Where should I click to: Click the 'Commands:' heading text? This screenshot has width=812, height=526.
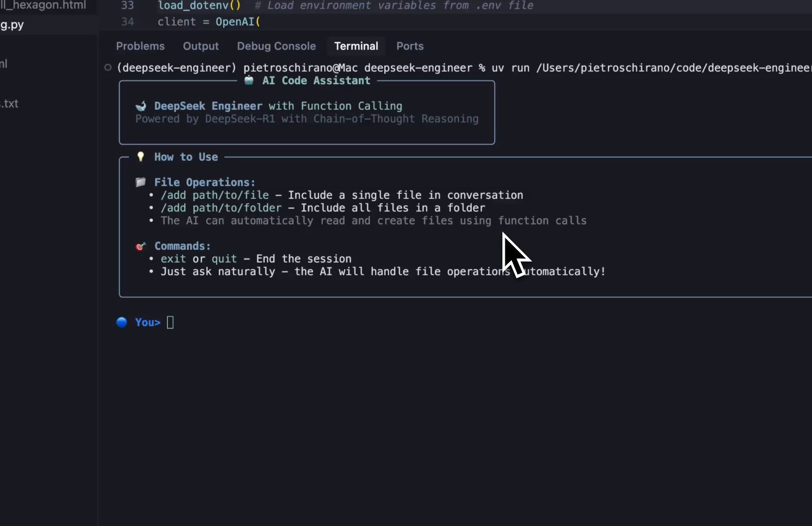click(183, 246)
